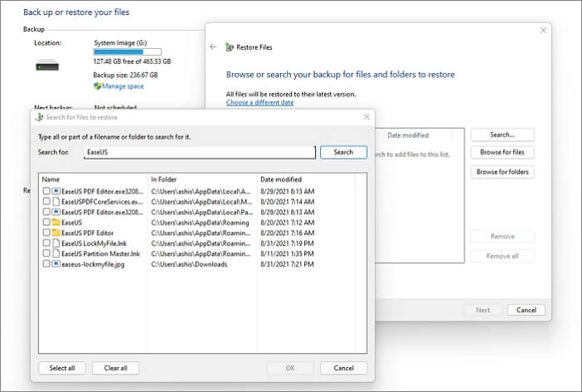The image size is (582, 392).
Task: Sort results by Name column header
Action: coord(52,179)
